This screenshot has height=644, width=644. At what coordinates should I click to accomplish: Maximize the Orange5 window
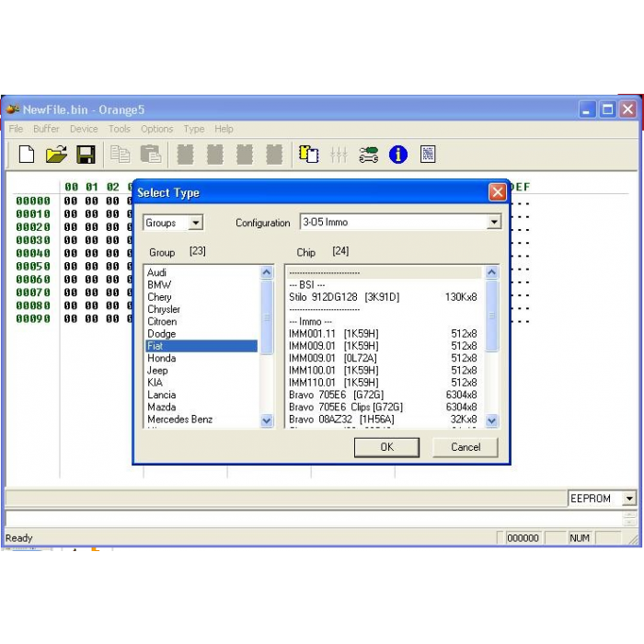[607, 109]
